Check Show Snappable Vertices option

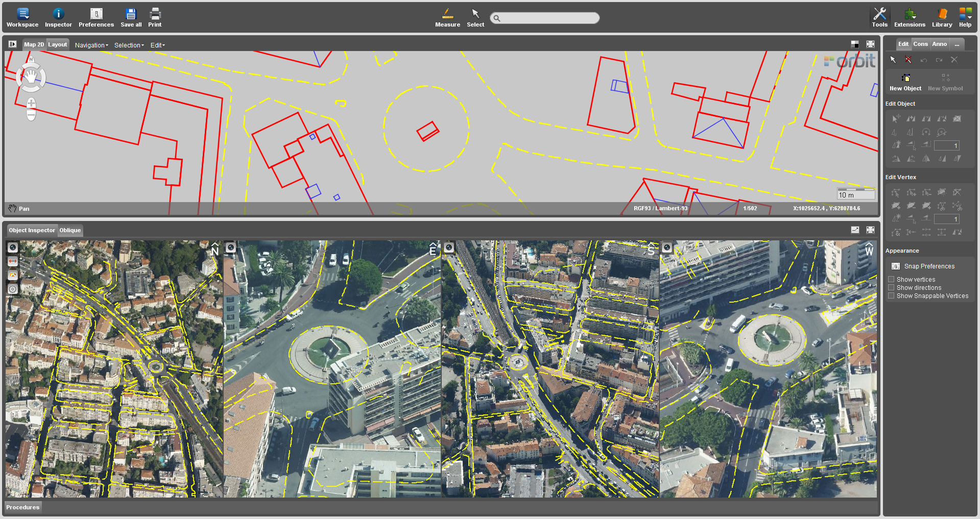(891, 295)
